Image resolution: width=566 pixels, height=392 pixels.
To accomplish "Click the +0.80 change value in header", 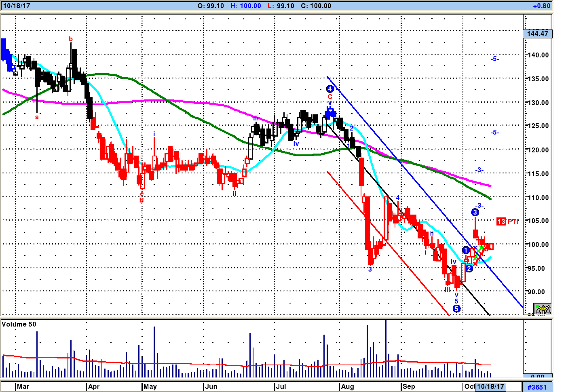I will point(541,6).
